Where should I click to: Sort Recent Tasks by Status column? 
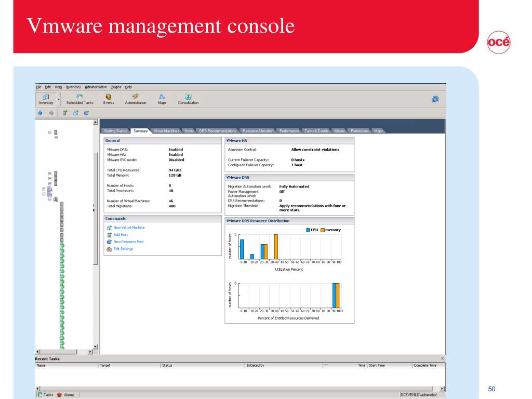(203, 365)
